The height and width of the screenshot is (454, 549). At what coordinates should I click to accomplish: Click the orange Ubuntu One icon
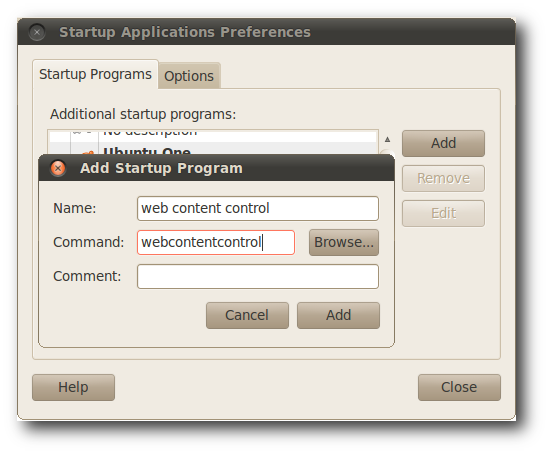click(x=88, y=152)
